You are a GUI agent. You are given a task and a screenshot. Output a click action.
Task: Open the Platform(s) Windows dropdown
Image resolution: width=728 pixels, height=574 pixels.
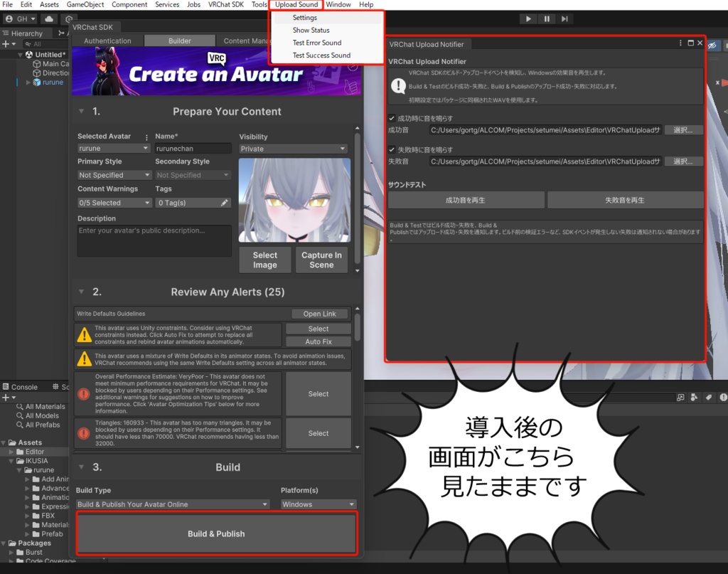point(318,504)
